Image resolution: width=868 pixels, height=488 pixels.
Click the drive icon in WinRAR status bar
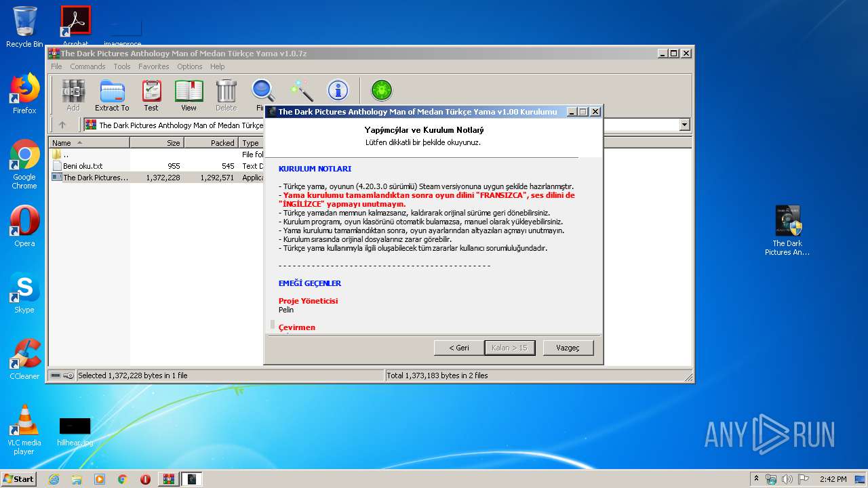pos(56,375)
